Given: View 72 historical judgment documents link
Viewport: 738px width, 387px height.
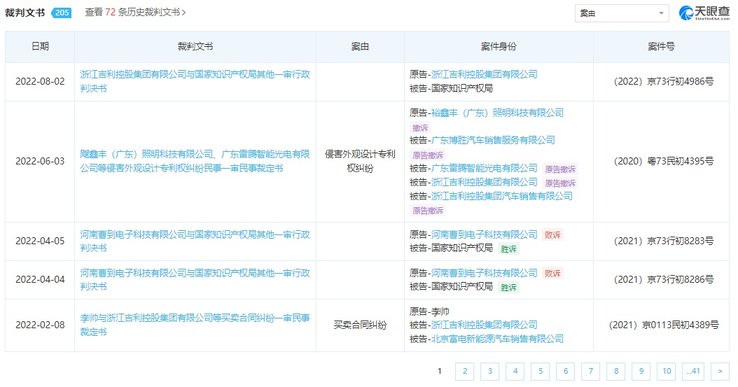Looking at the screenshot, I should (x=135, y=12).
